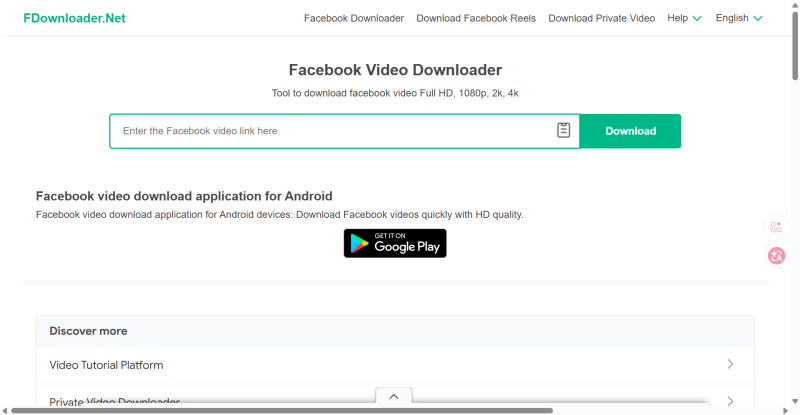Screen dimensions: 800x415
Task: Expand the Help dropdown menu
Action: pos(684,18)
